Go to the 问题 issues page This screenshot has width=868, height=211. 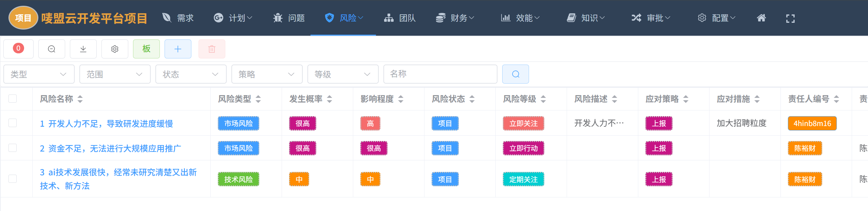pos(289,18)
